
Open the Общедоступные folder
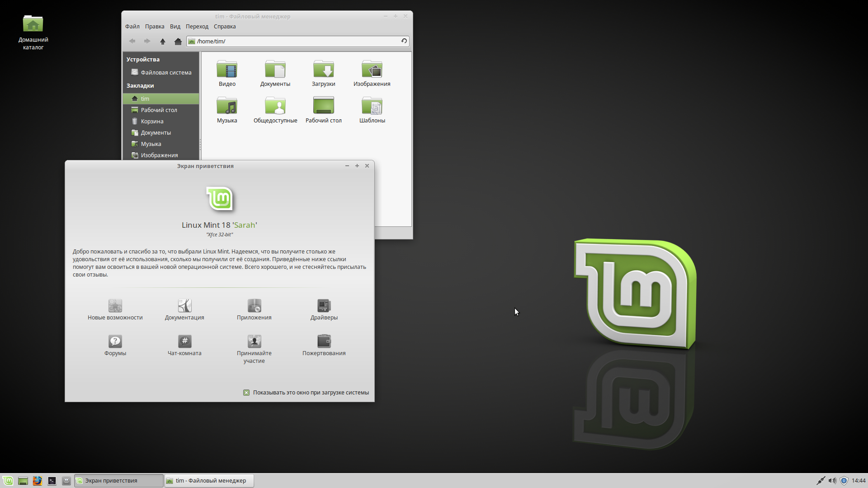click(275, 110)
